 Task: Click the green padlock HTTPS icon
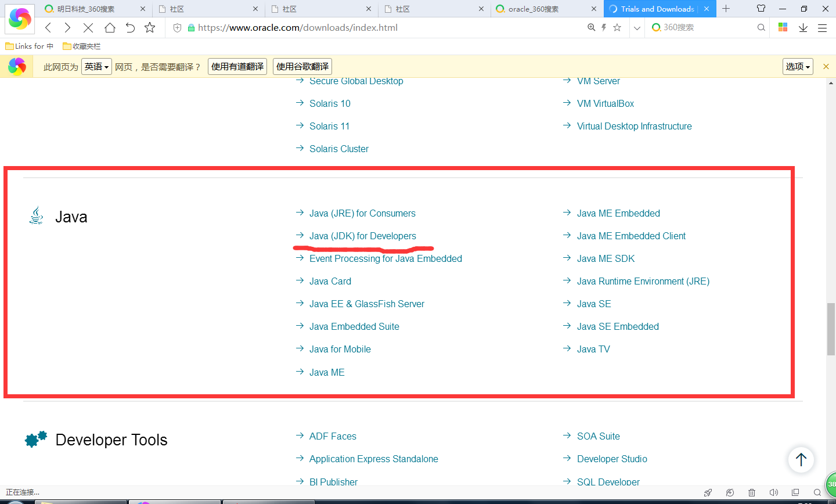click(191, 27)
